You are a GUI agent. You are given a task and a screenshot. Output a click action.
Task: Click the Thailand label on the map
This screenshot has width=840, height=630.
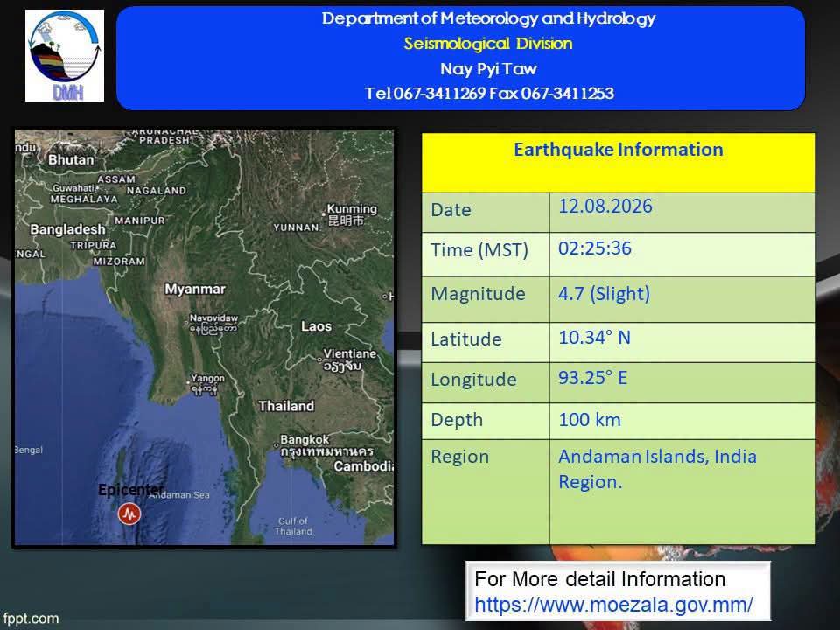(286, 406)
